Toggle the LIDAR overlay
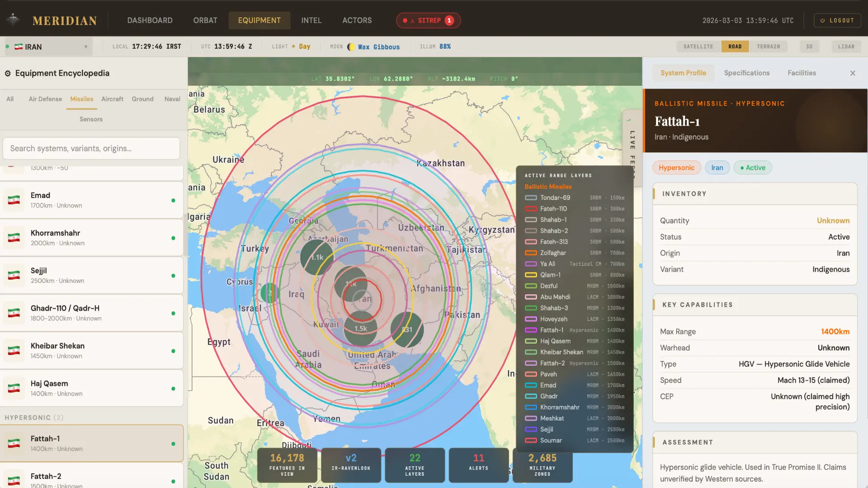Viewport: 868px width, 488px height. coord(846,47)
